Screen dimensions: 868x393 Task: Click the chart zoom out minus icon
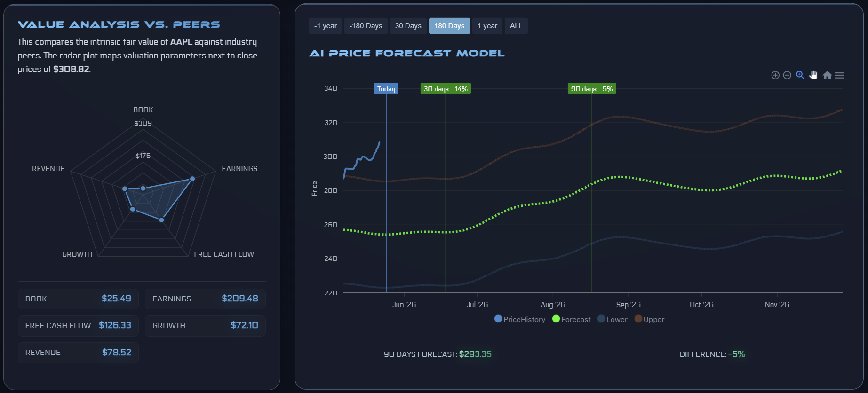pos(787,75)
